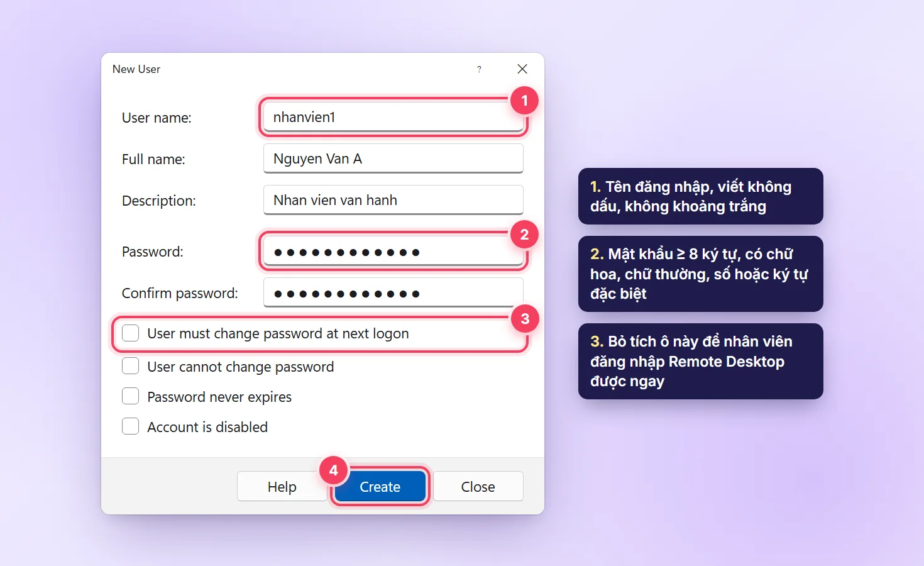Click the Close button at dialog bottom
The width and height of the screenshot is (924, 566).
(478, 487)
